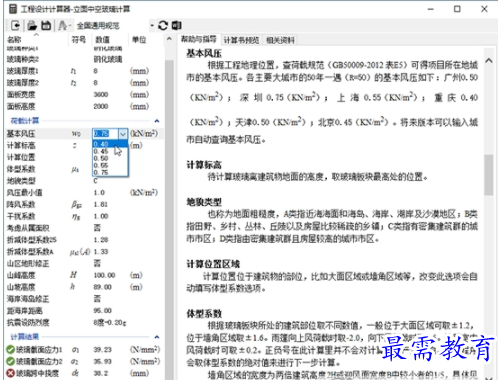Collapse the 计算结果 section

click(157, 337)
